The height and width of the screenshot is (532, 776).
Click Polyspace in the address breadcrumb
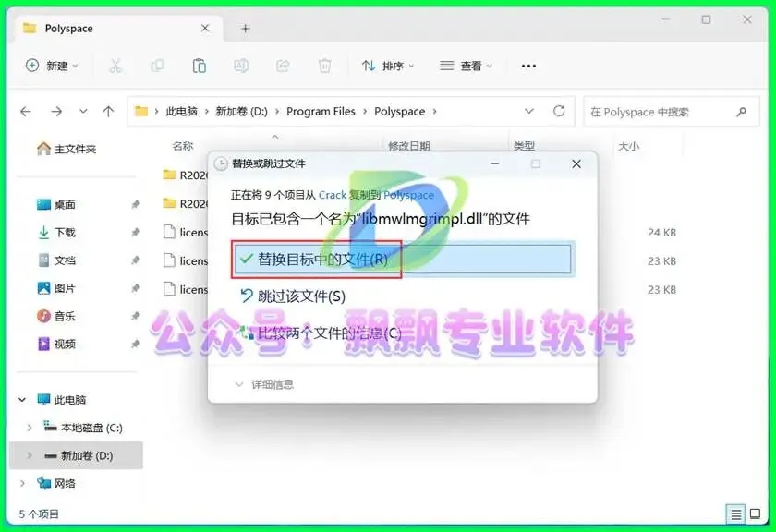point(399,112)
